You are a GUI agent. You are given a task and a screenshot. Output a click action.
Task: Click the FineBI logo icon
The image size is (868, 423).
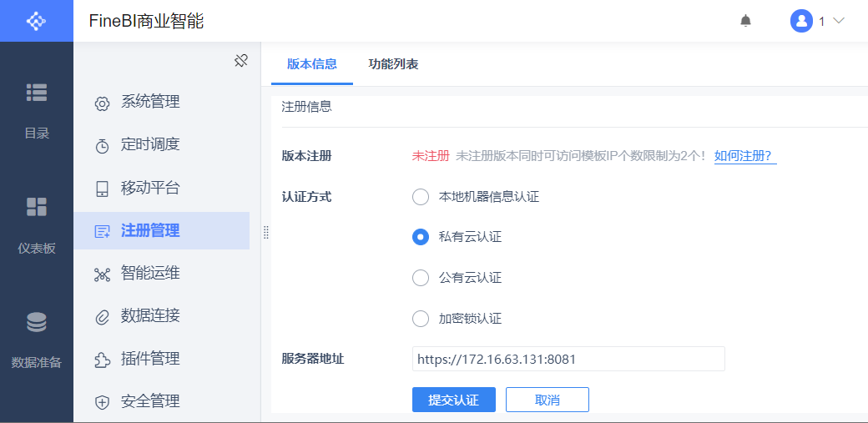pos(36,21)
